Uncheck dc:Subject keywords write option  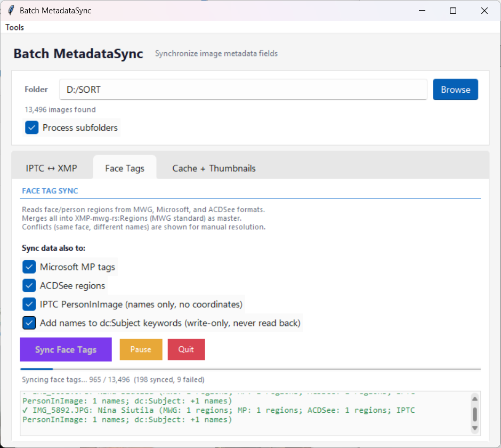[29, 323]
